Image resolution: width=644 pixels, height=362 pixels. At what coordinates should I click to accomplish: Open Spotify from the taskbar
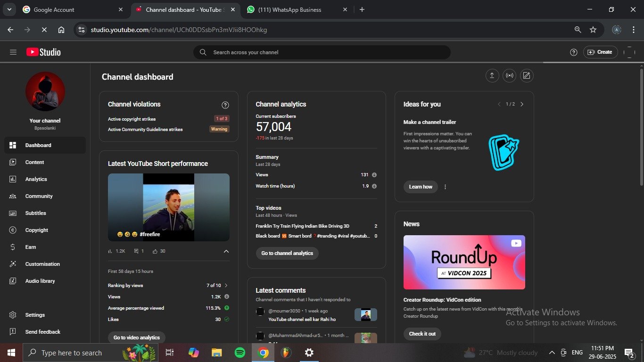click(239, 353)
